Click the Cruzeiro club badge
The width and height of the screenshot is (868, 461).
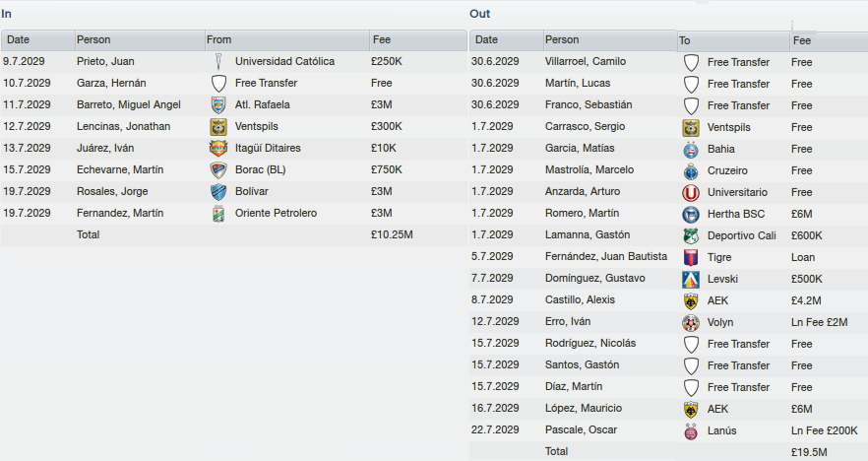coord(691,170)
